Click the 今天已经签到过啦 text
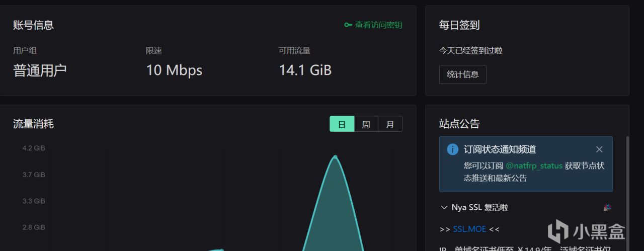 pyautogui.click(x=471, y=50)
